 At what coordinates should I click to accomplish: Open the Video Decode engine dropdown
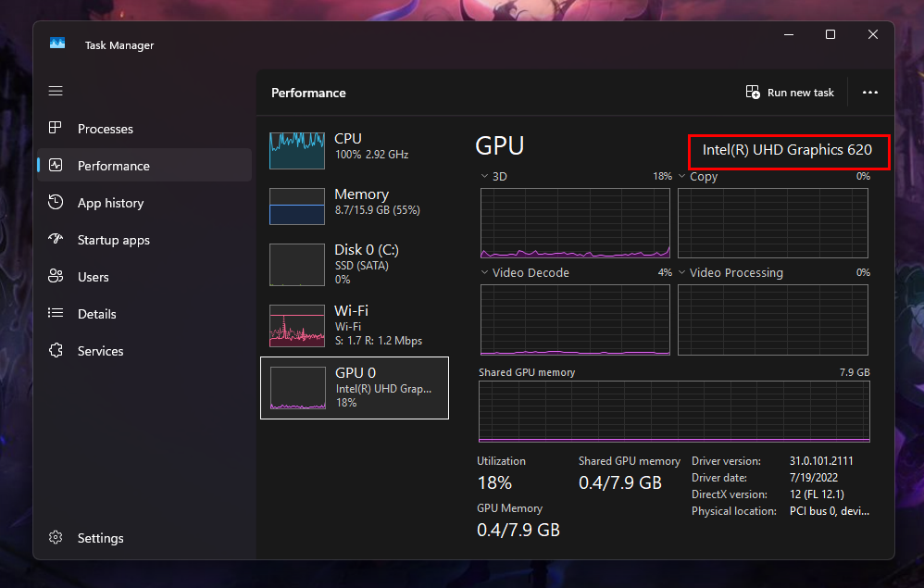(484, 272)
